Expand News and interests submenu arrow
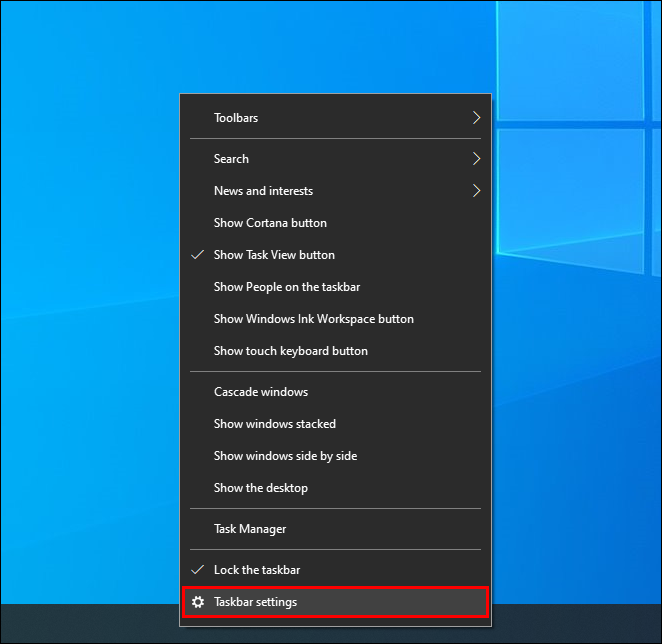662x644 pixels. pyautogui.click(x=476, y=191)
